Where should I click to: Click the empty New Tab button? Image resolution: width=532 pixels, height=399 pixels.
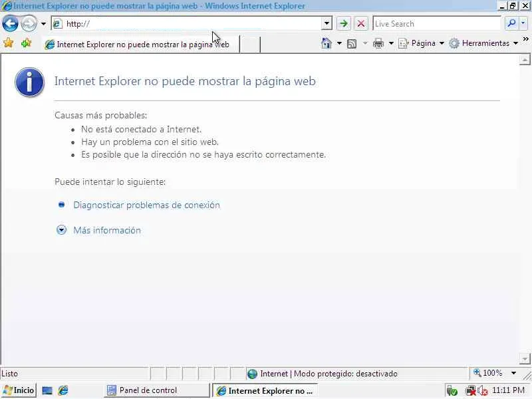[250, 45]
